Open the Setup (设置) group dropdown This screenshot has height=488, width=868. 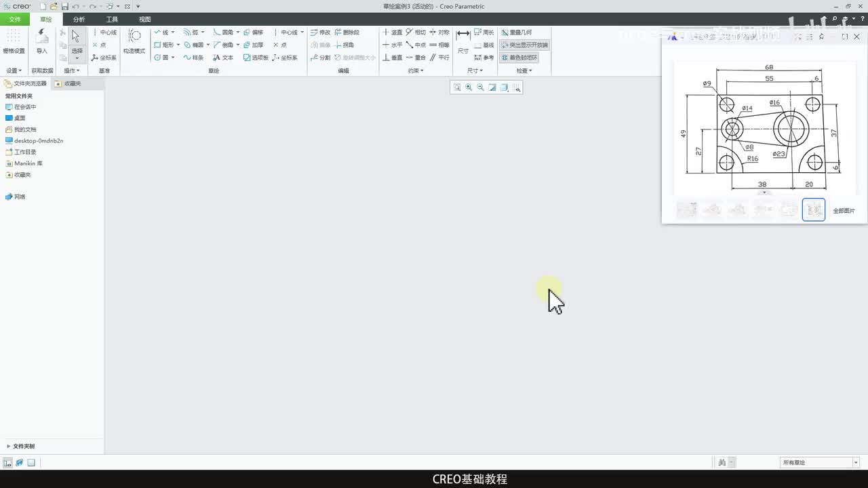(14, 70)
